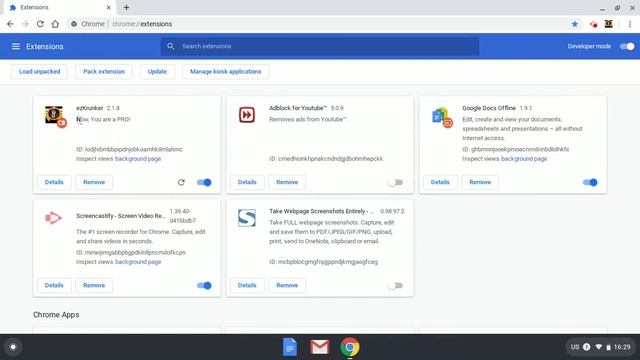
Task: Inspect Google Docs Offline background page
Action: coord(524,159)
